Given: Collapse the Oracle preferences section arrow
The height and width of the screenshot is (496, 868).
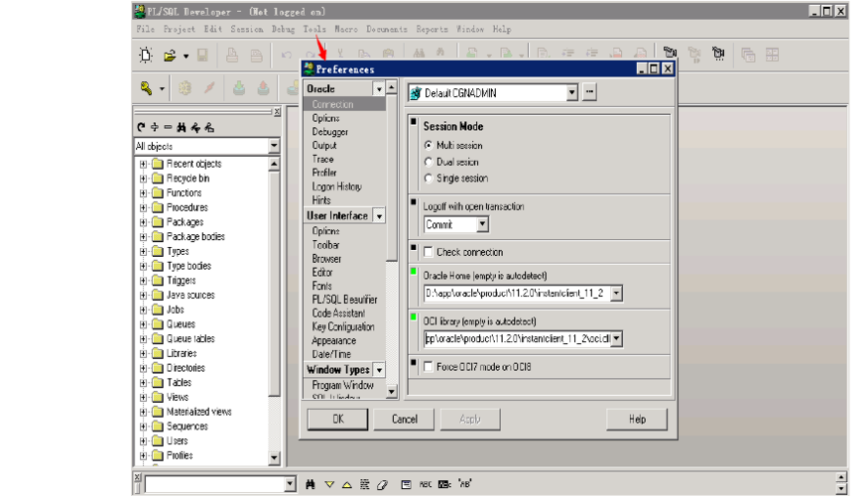Looking at the screenshot, I should point(379,88).
